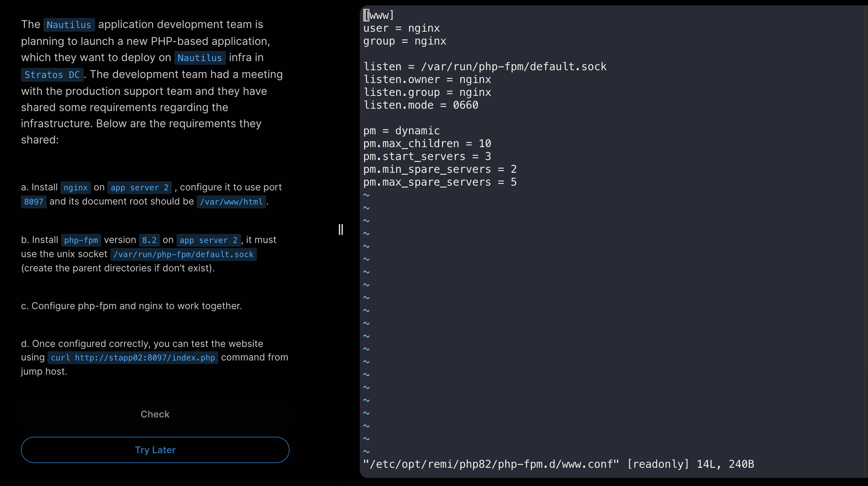
Task: Click the listen socket path line in terminal
Action: click(x=485, y=67)
